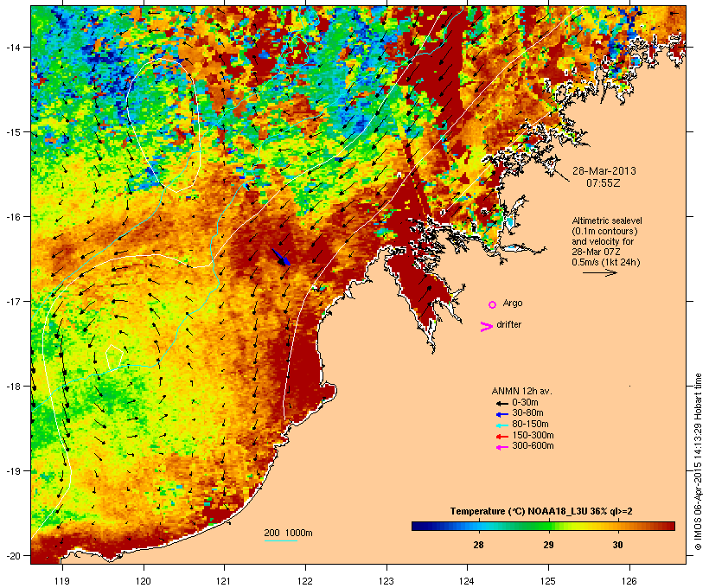
Task: Click the magenta drifter arrowhead legend symbol
Action: (x=486, y=327)
